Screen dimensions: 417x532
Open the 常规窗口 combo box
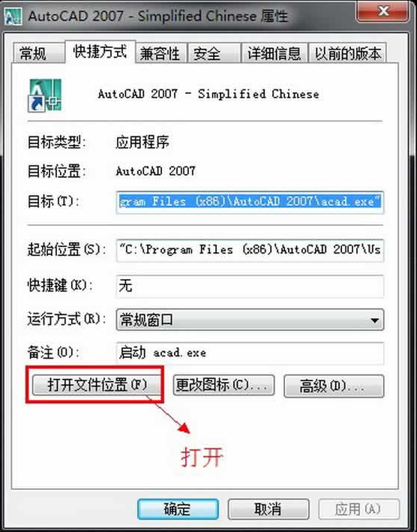(x=250, y=320)
